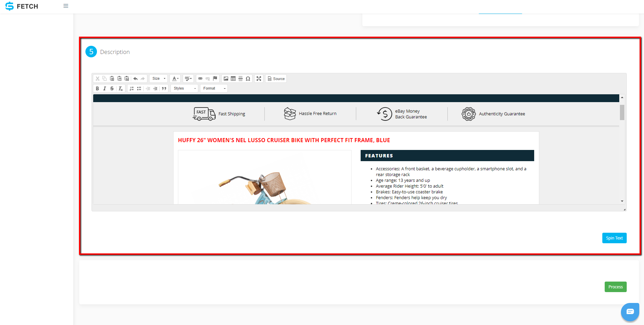Image resolution: width=644 pixels, height=325 pixels.
Task: Open the Styles dropdown
Action: pyautogui.click(x=184, y=89)
